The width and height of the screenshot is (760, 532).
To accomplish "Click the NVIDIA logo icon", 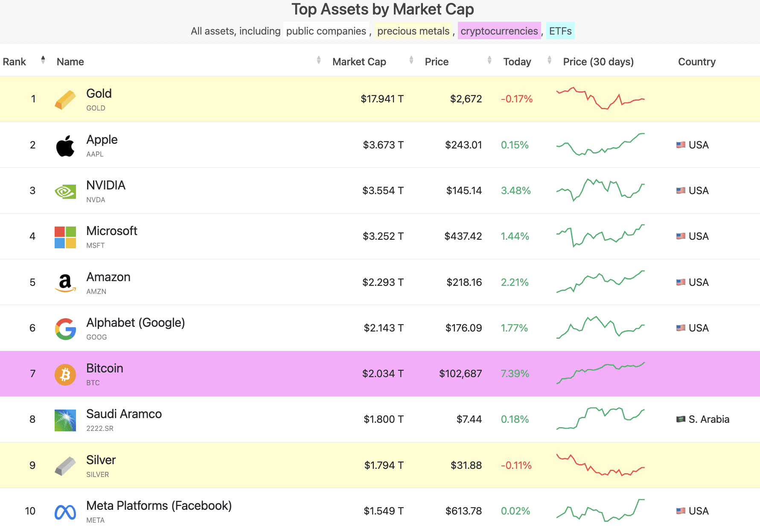I will coord(65,191).
